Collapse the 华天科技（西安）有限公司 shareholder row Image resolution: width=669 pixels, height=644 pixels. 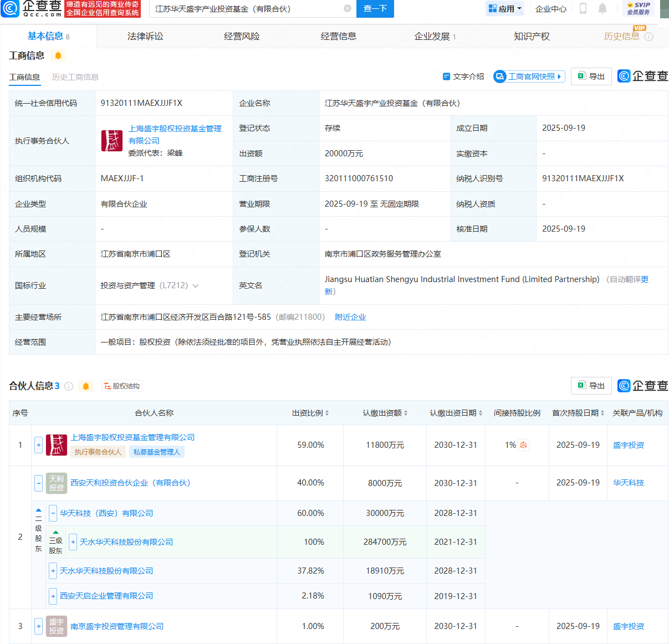[53, 513]
